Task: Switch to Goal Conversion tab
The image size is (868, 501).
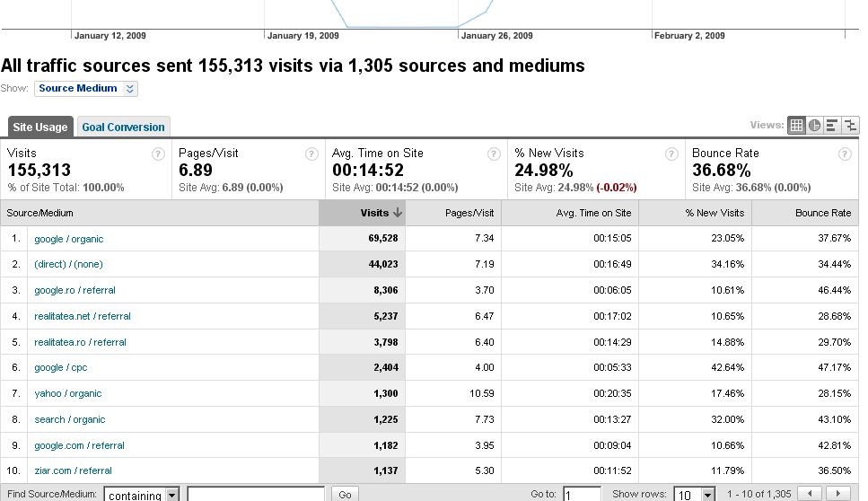Action: coord(123,127)
